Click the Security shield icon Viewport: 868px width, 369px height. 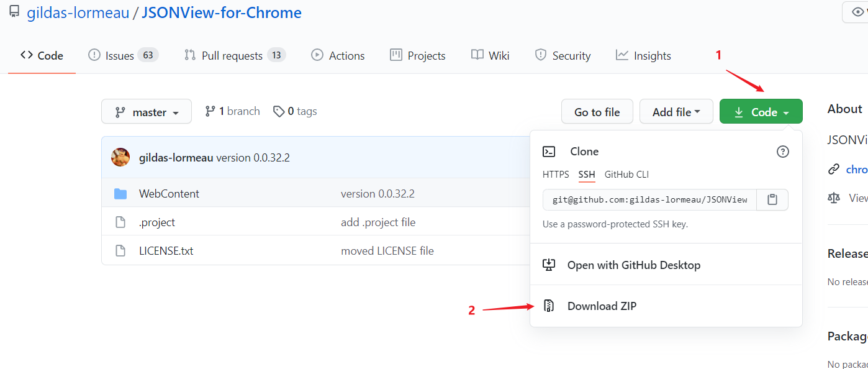(541, 55)
